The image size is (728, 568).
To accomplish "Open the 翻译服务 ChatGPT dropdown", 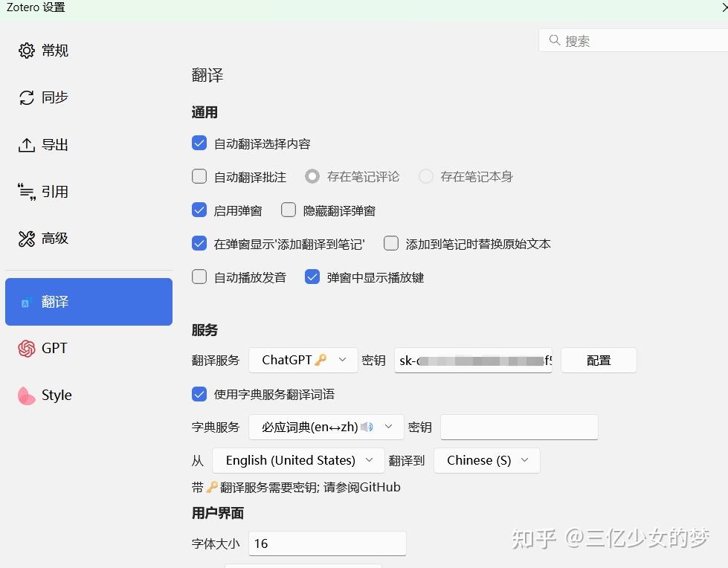I will point(303,360).
